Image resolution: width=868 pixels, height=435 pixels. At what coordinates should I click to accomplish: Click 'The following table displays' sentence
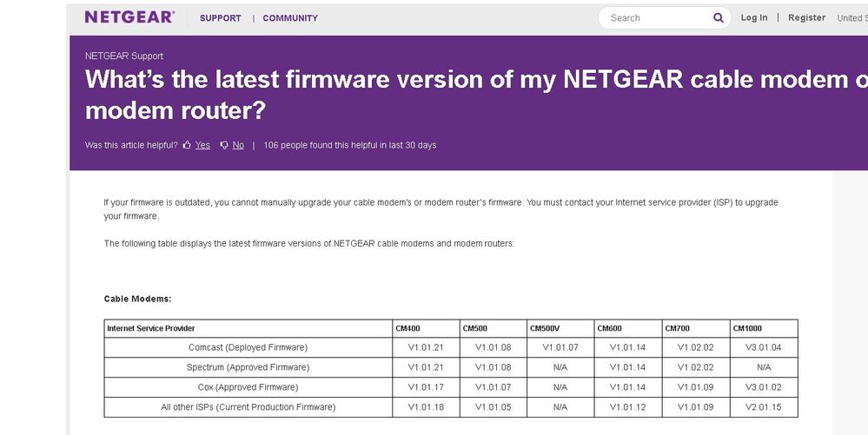[x=309, y=243]
